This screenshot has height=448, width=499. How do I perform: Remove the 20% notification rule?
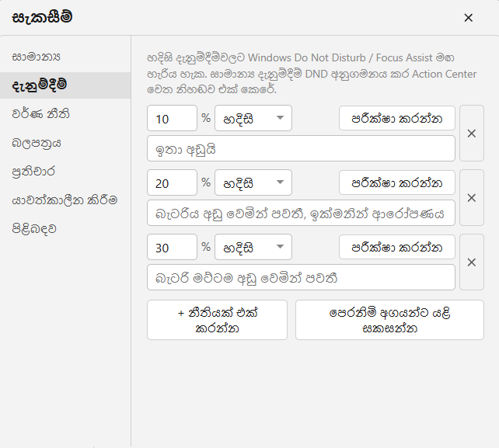click(472, 198)
